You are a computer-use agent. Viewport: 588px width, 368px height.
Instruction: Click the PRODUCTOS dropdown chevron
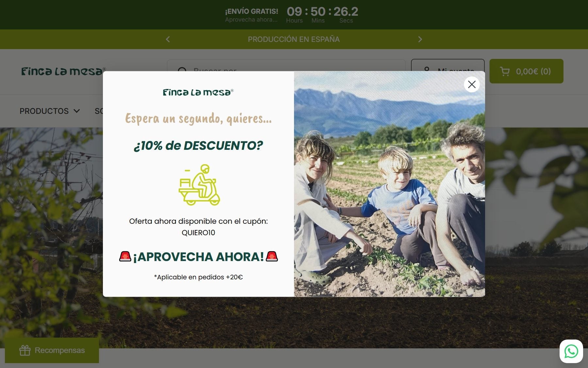[77, 111]
